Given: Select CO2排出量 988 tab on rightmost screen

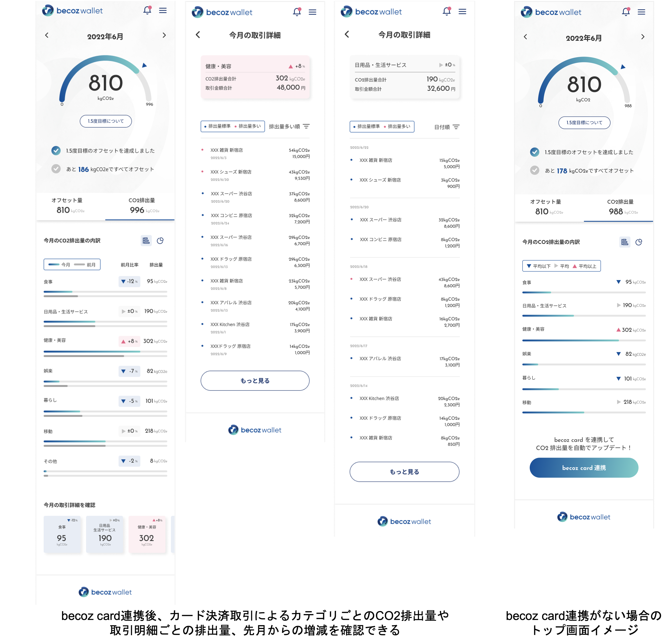Looking at the screenshot, I should 620,207.
